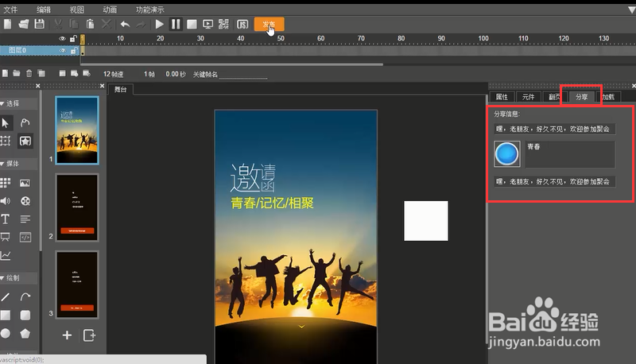Select the 图层0 layer row
Viewport: 636px width, 364px height.
tap(40, 51)
